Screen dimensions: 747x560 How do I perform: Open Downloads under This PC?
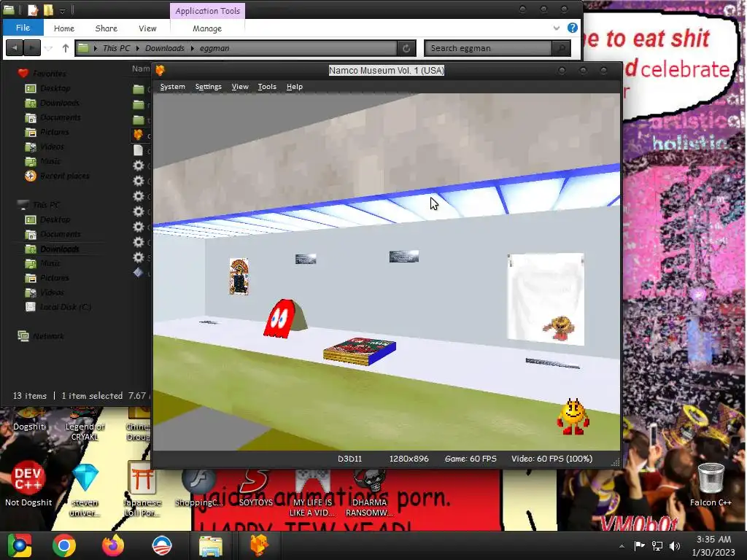pos(60,249)
